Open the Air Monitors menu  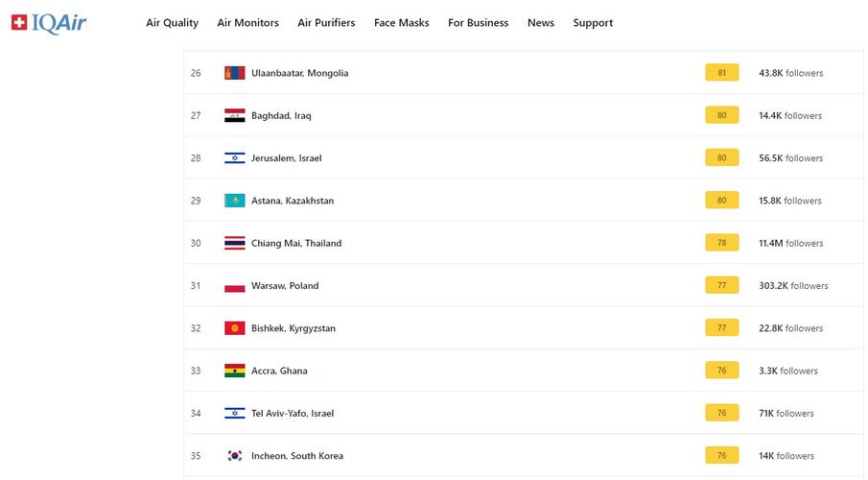248,23
